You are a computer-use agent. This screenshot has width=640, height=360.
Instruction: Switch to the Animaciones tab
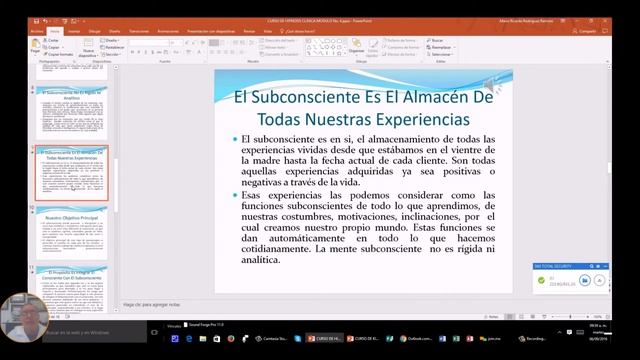click(168, 31)
